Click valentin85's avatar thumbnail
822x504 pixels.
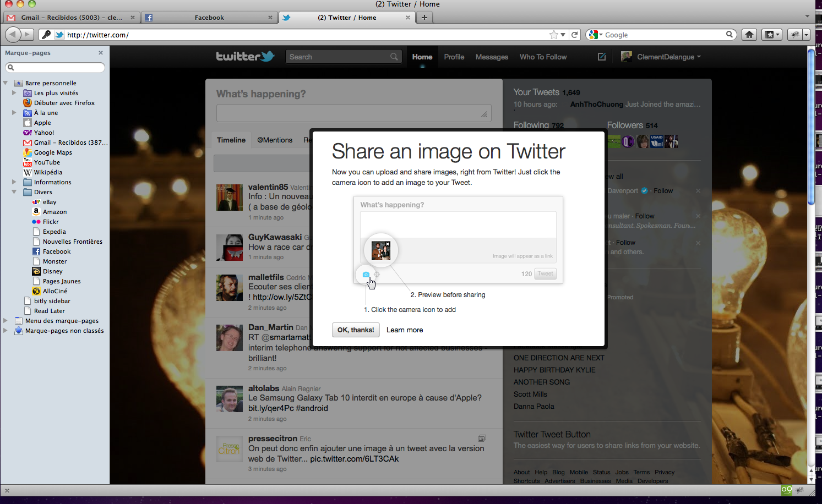tap(230, 198)
